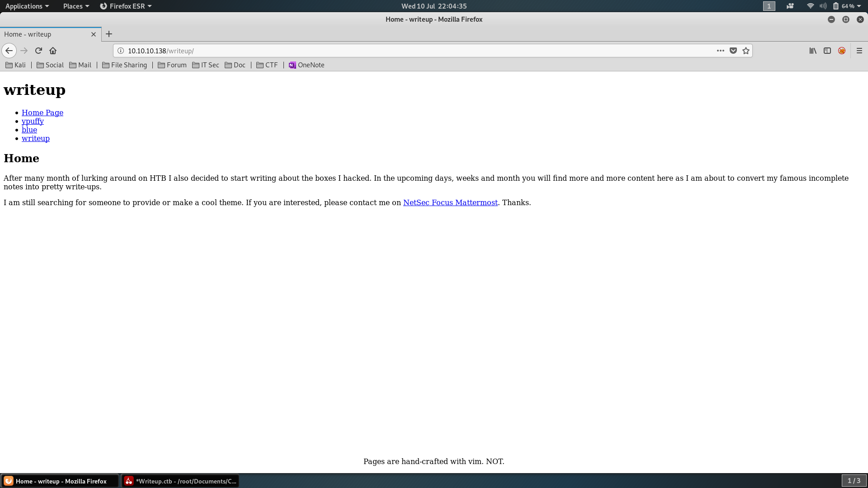Expand the Applications menu
Screen dimensions: 868x488
click(x=27, y=6)
